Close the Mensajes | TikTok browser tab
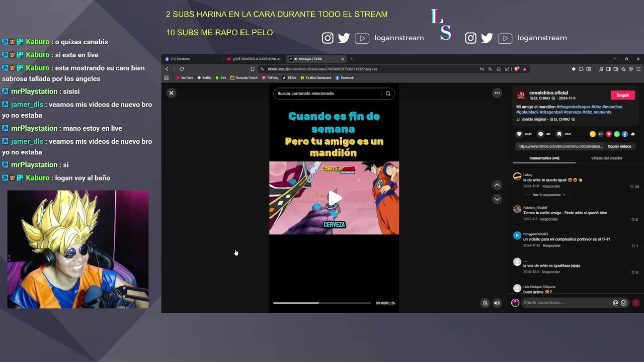 (x=343, y=59)
